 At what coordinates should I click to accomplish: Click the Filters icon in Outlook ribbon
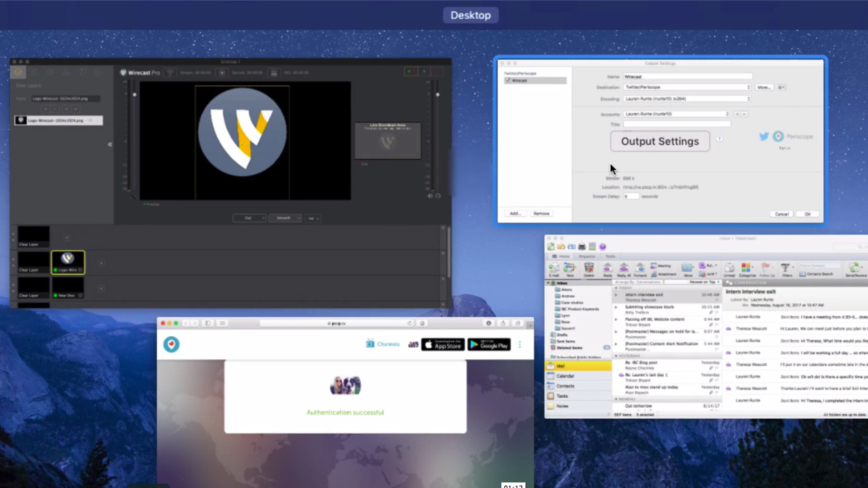point(785,269)
